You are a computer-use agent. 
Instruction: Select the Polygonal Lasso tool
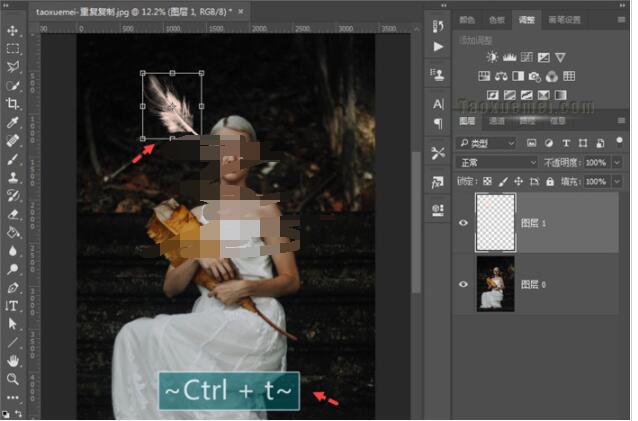[13, 67]
